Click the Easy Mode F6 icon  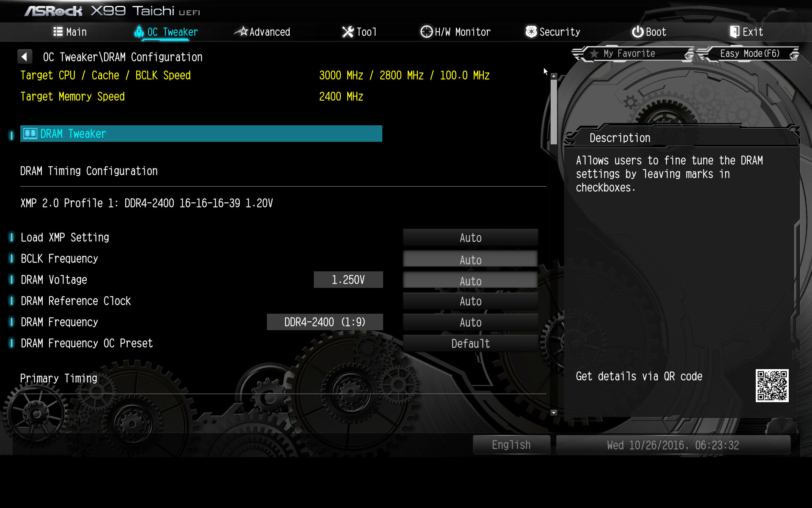click(751, 53)
